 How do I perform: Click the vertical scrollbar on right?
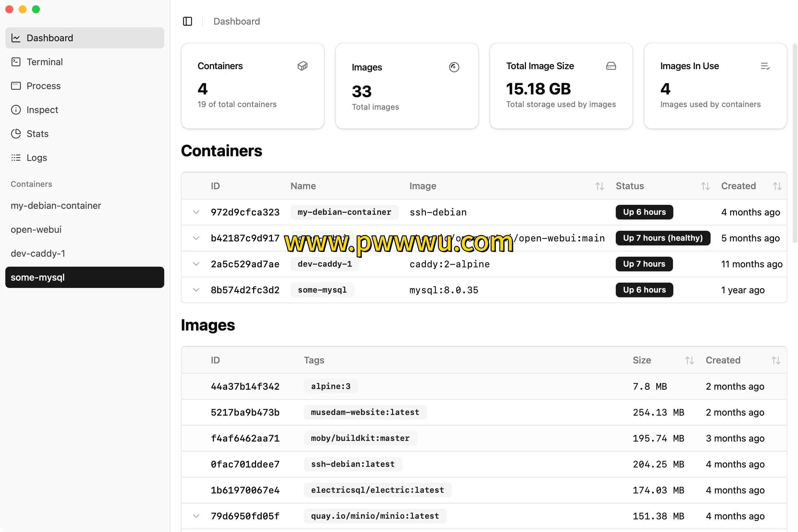[x=794, y=143]
